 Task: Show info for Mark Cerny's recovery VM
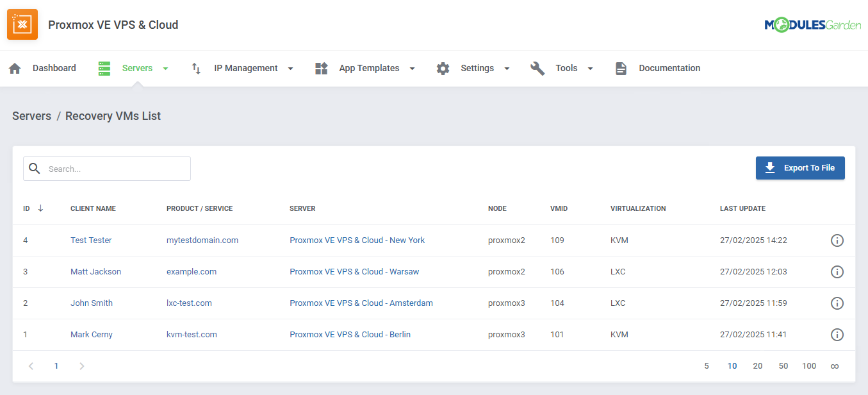pyautogui.click(x=837, y=334)
